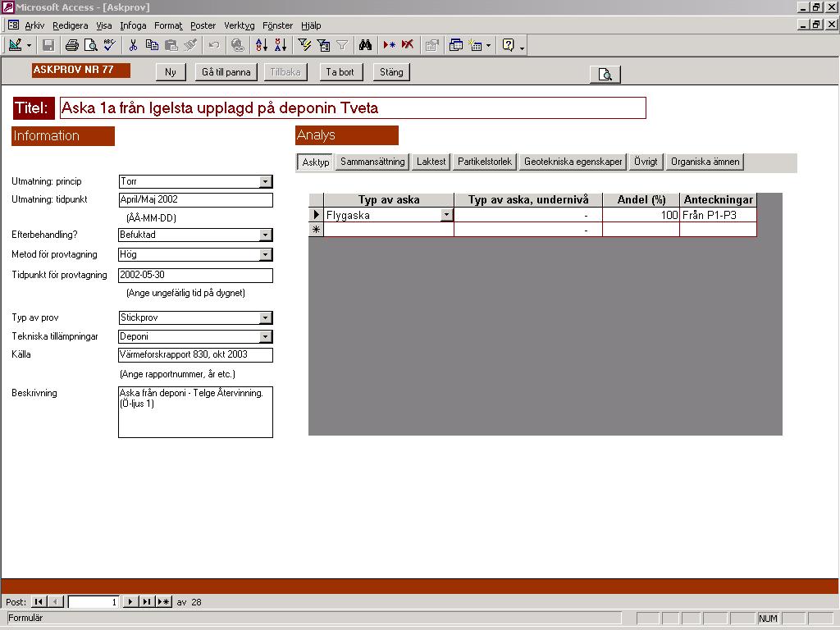Click the New Record toolbar icon

[389, 45]
